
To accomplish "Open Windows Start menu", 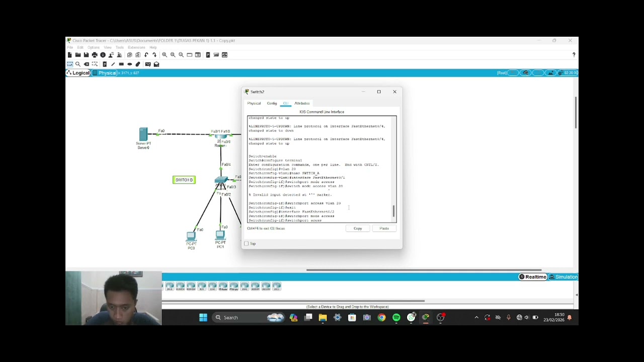I will pos(203,317).
